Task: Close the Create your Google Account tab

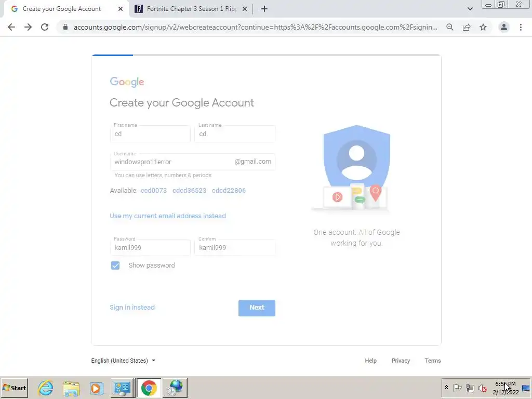Action: [x=121, y=9]
